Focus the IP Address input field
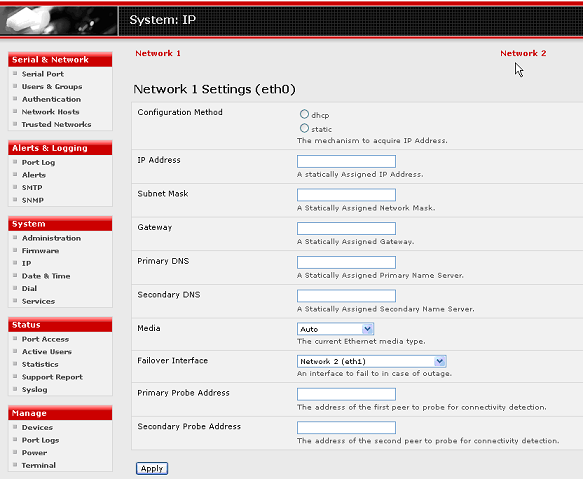 [346, 161]
